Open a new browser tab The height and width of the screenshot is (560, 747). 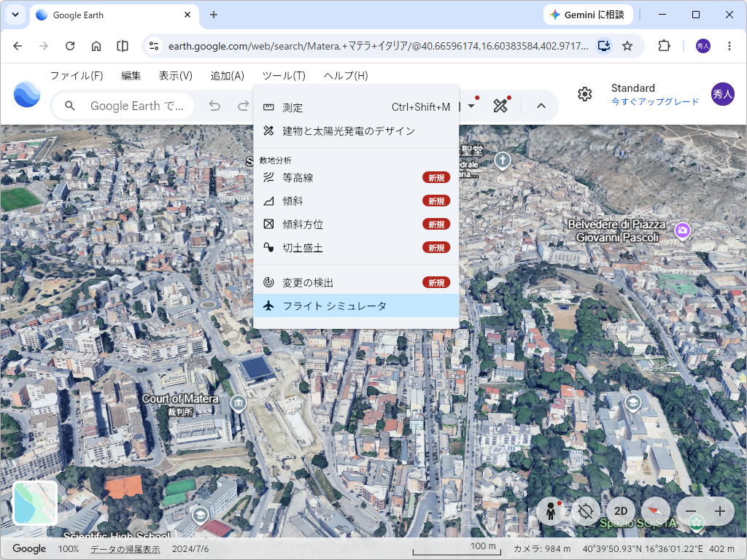(x=214, y=15)
